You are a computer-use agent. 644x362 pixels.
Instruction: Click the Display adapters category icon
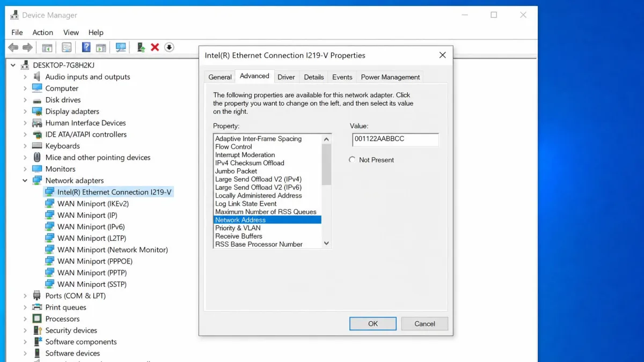tap(37, 112)
